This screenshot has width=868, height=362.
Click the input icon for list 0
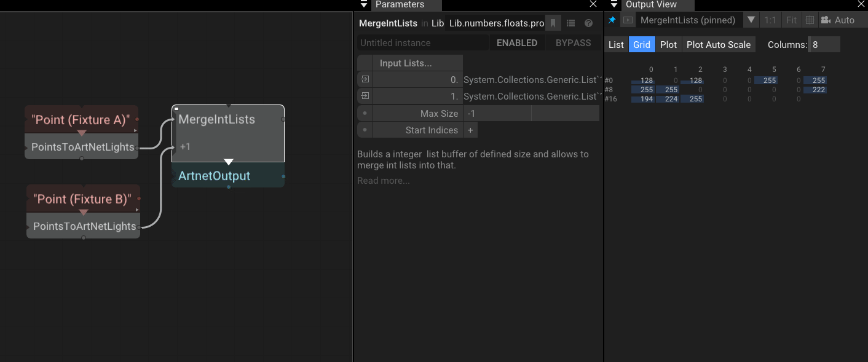pyautogui.click(x=365, y=79)
